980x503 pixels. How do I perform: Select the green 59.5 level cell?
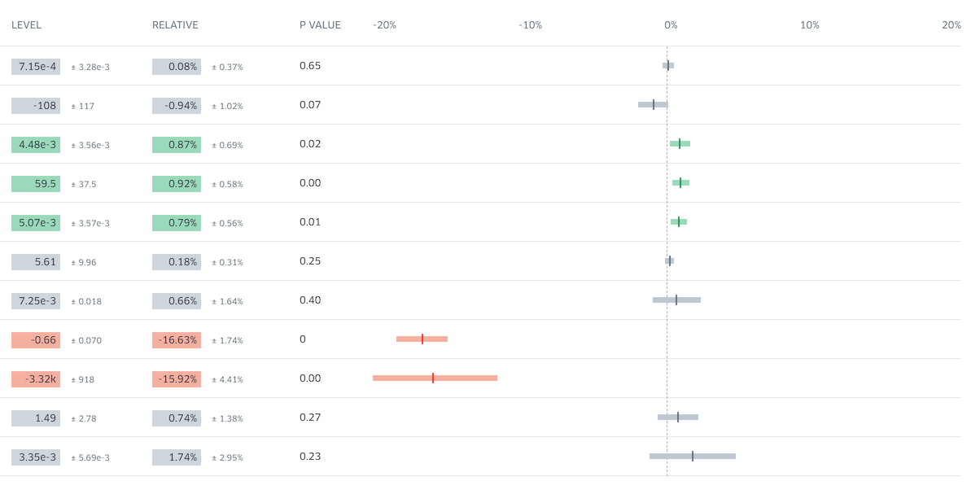point(36,184)
